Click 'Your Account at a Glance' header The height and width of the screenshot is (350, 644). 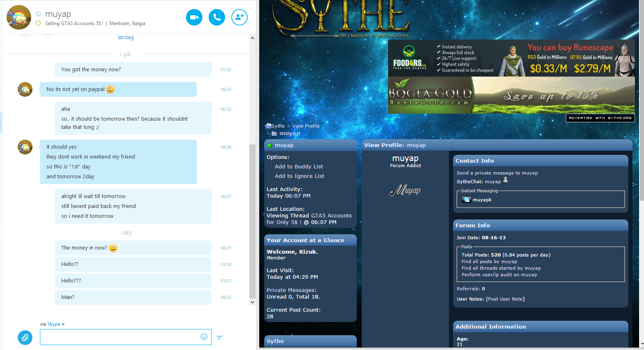pyautogui.click(x=310, y=240)
